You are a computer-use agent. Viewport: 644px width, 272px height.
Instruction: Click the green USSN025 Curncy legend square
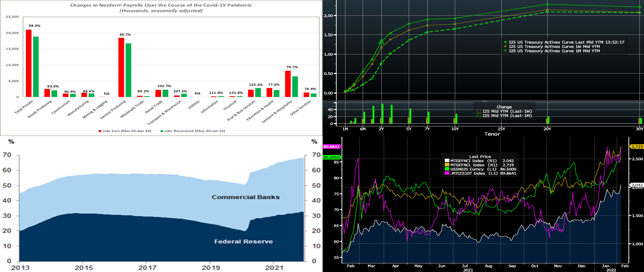[447, 169]
